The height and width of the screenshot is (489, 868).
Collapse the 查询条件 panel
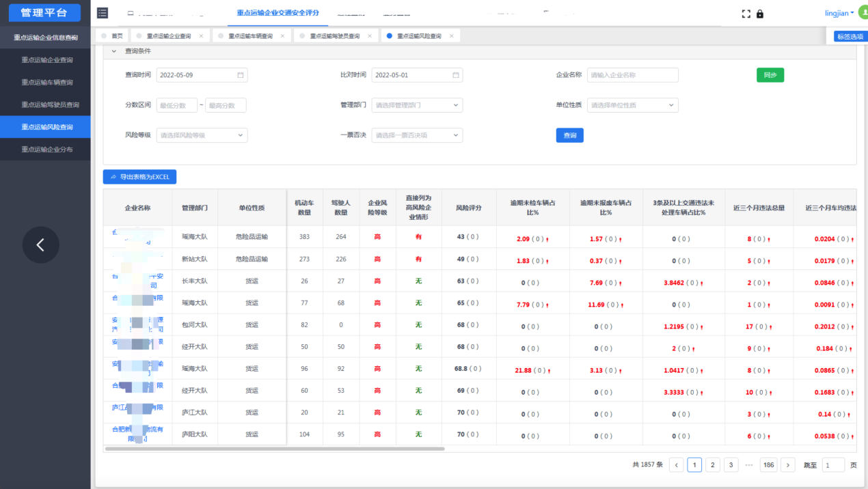click(x=114, y=51)
